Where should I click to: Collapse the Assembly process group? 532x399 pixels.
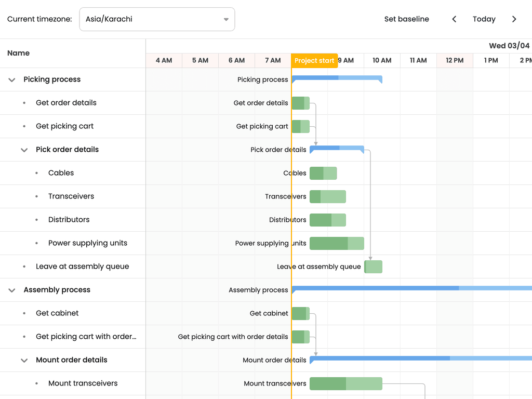point(12,290)
